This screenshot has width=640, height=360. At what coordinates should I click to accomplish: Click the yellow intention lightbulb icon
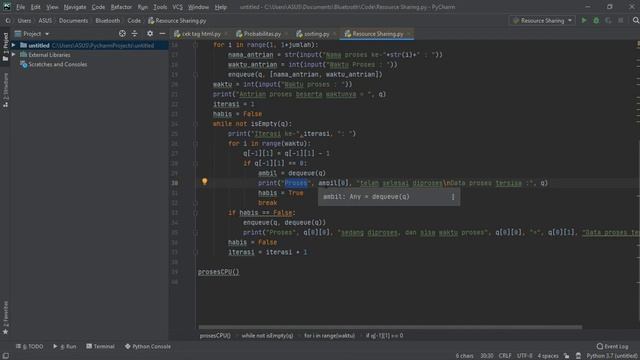point(204,182)
